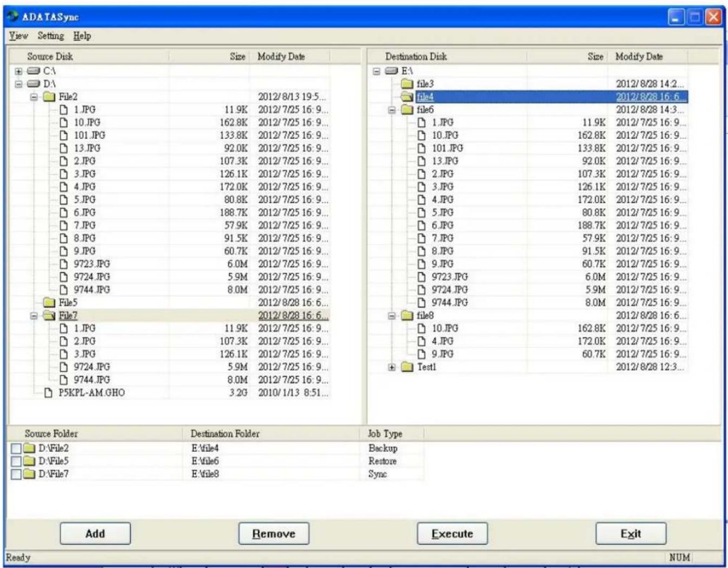Screen dimensions: 728x568
Task: Open the View menu
Action: [x=18, y=36]
